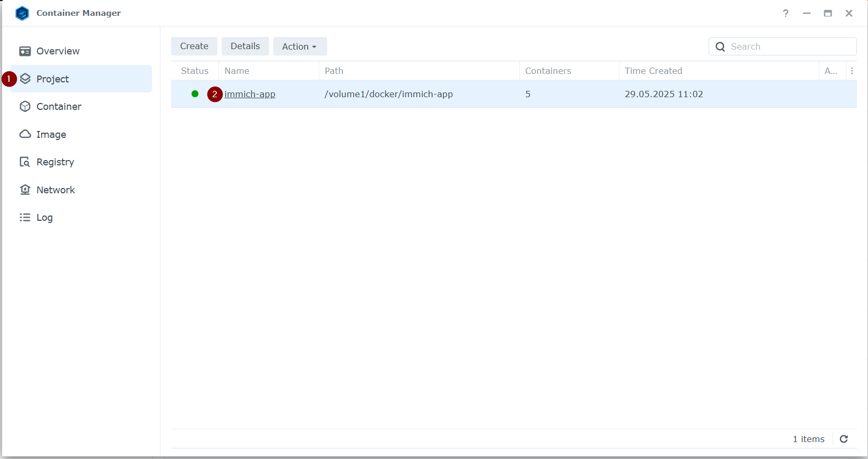Click inside the Search field
The height and width of the screenshot is (459, 868).
pyautogui.click(x=783, y=46)
